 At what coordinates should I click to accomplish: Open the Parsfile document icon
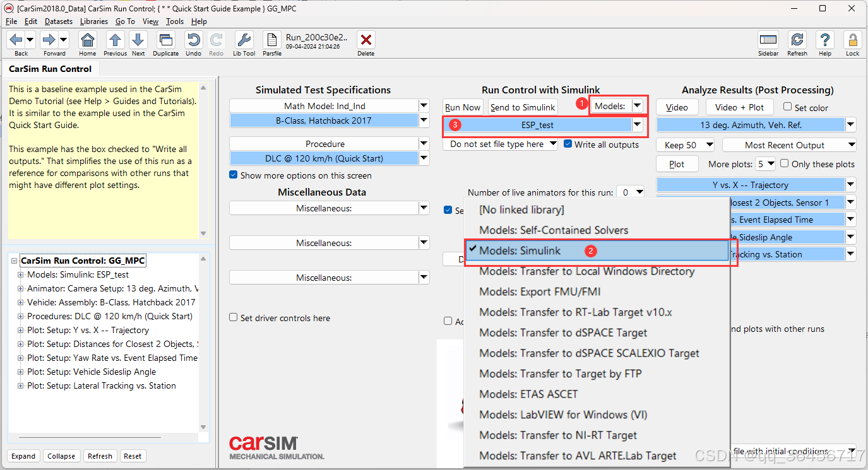point(272,40)
